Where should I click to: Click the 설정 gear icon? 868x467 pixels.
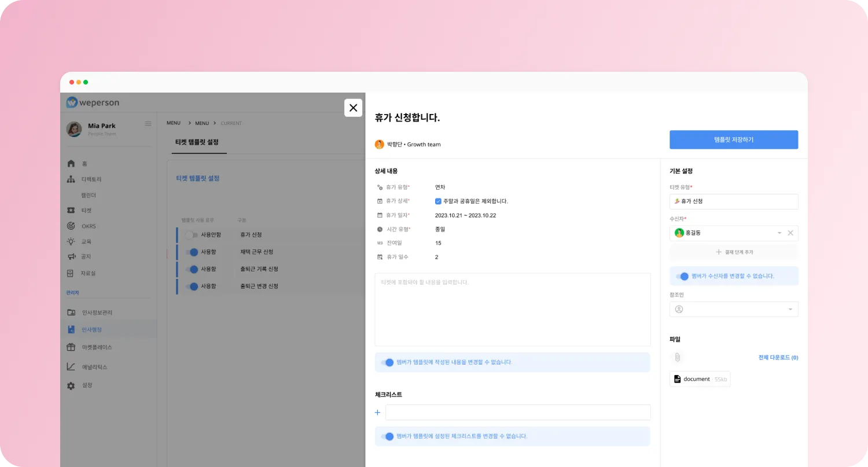[x=71, y=385]
